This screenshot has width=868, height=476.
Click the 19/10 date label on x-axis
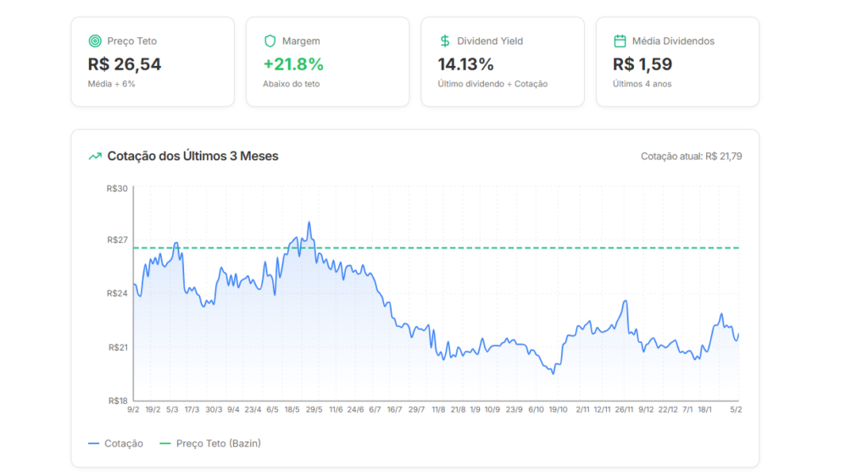click(x=558, y=409)
